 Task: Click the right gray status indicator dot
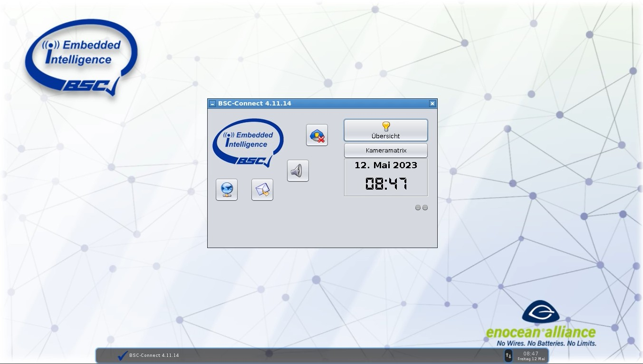click(425, 208)
